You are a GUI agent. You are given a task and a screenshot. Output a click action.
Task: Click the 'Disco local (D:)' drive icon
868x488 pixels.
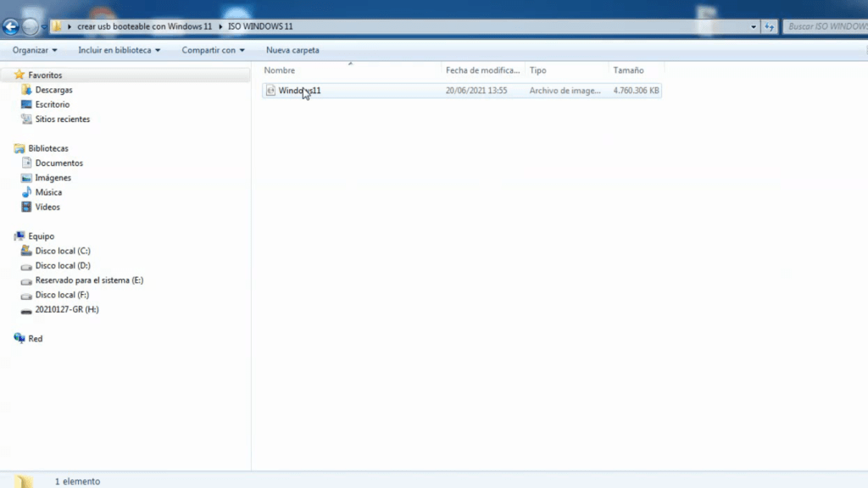[x=26, y=266]
